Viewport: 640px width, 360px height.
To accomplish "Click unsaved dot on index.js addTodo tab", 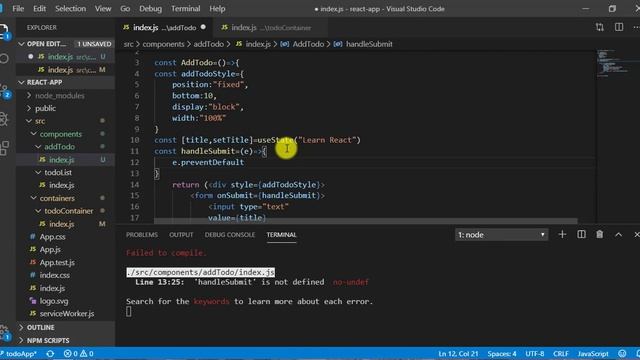I will pos(203,27).
